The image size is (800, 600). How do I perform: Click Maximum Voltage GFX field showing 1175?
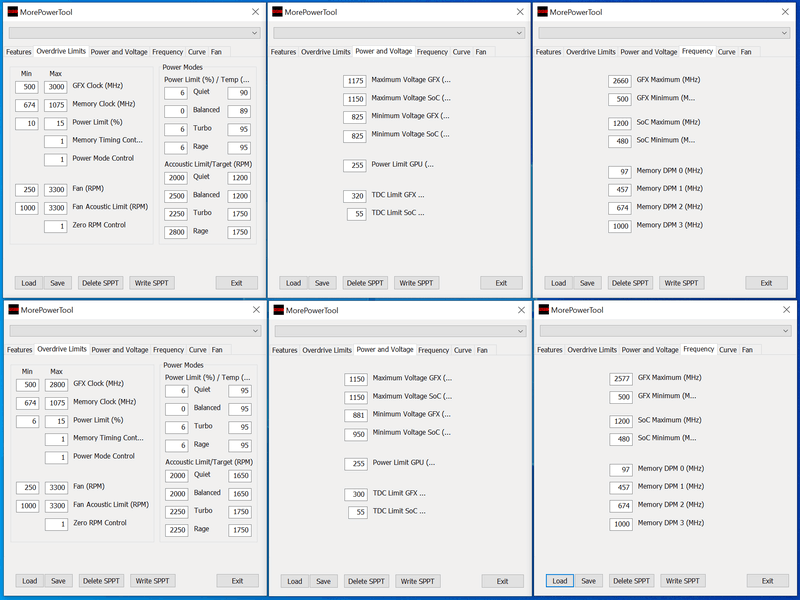tap(355, 81)
